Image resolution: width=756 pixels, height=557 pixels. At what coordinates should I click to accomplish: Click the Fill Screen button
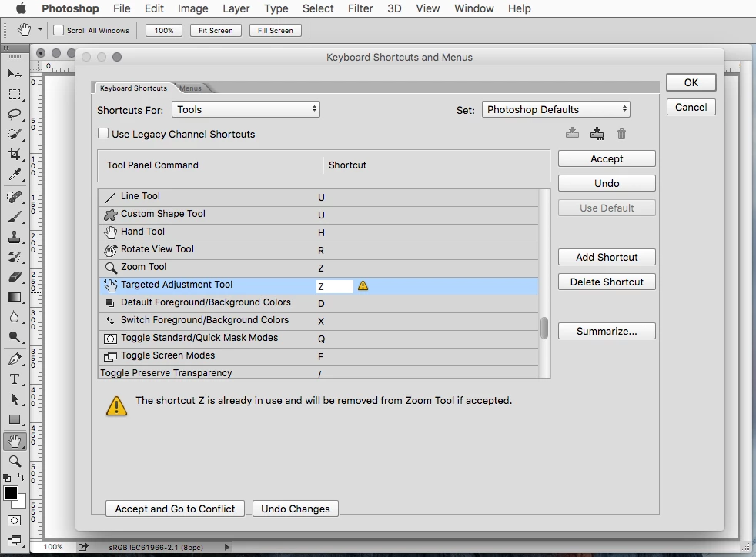click(276, 30)
